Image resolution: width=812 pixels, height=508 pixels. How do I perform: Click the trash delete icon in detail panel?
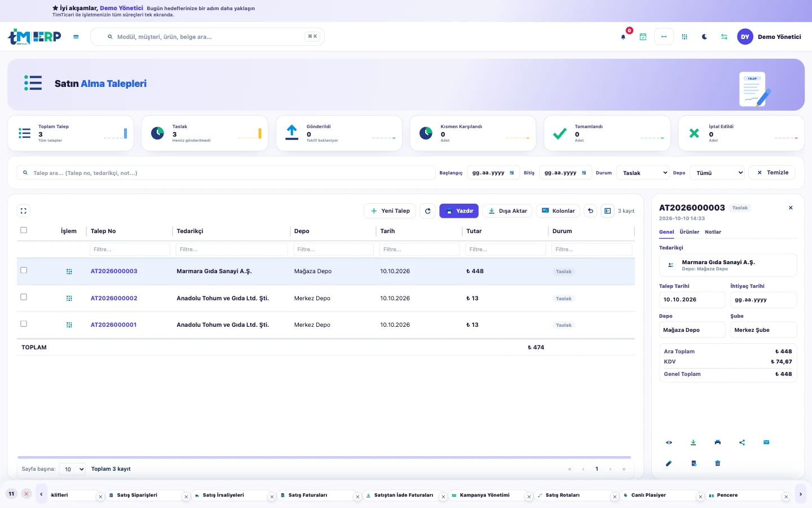pos(718,463)
